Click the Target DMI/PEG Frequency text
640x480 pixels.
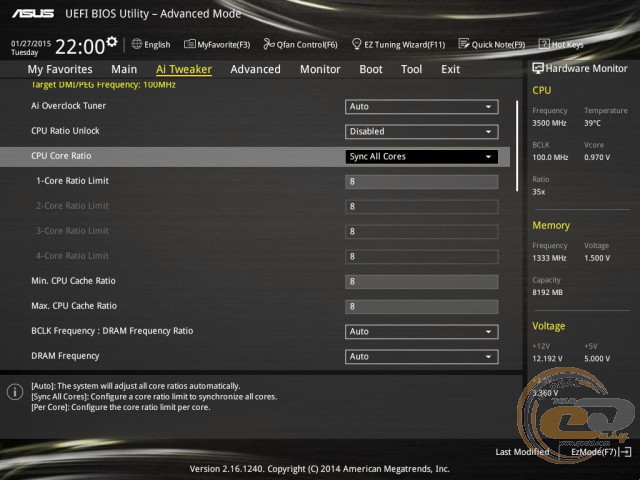point(103,84)
